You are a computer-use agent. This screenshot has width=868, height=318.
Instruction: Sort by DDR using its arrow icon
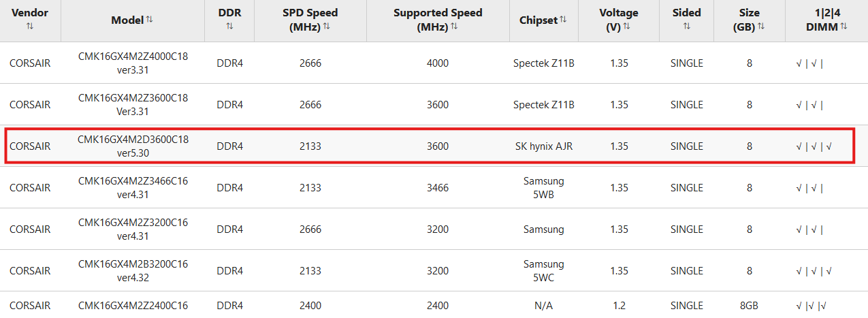[229, 26]
